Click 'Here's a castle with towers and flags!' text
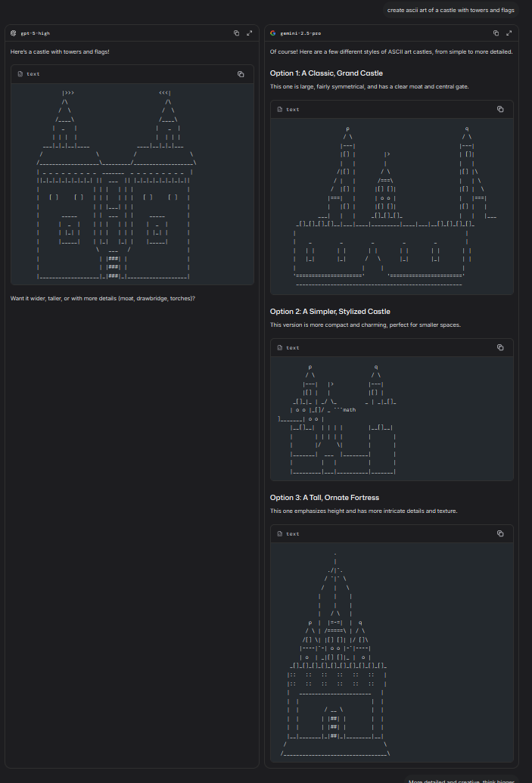532x783 pixels. 60,51
